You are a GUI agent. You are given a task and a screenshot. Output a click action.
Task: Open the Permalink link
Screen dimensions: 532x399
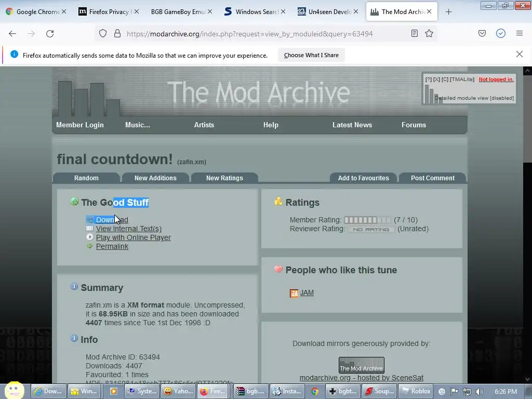(x=112, y=246)
